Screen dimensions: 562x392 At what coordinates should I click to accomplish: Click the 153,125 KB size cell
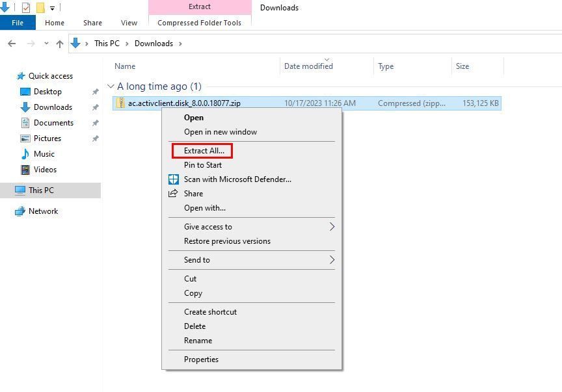[x=480, y=103]
